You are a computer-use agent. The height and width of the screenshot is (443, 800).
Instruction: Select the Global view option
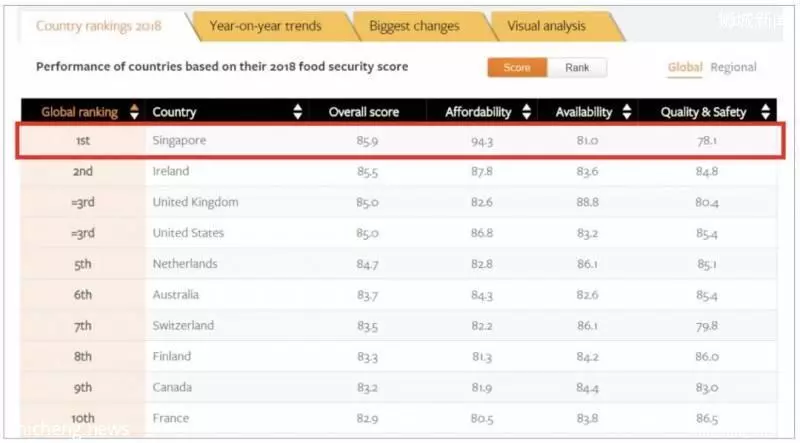pos(686,68)
